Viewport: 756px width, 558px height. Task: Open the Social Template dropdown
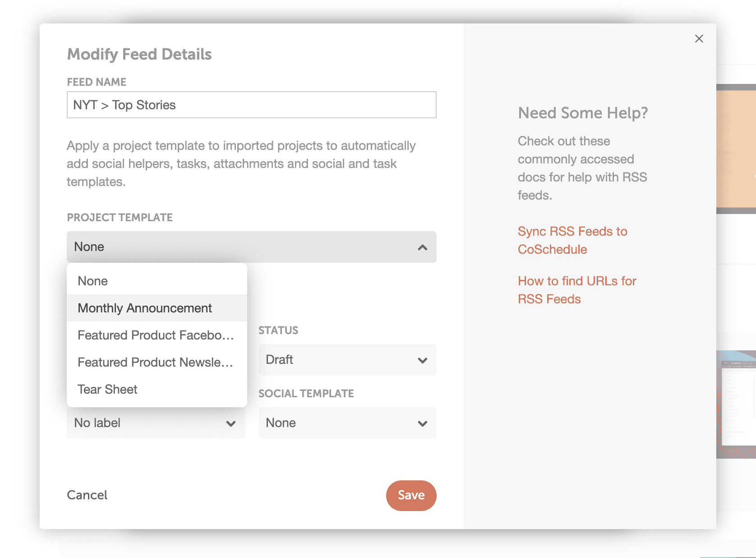[x=347, y=423]
